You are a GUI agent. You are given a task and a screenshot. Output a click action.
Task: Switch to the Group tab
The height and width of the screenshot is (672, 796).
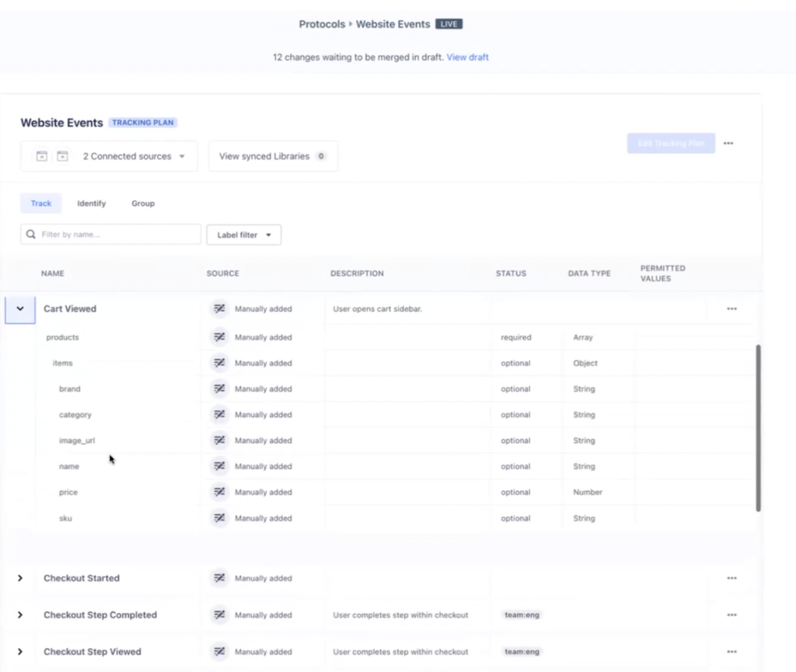click(142, 203)
